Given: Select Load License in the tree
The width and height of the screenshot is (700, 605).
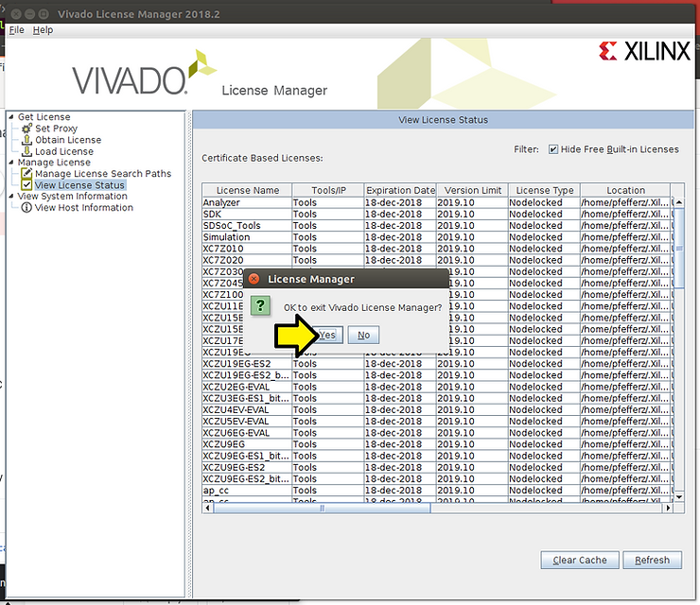Looking at the screenshot, I should (64, 151).
